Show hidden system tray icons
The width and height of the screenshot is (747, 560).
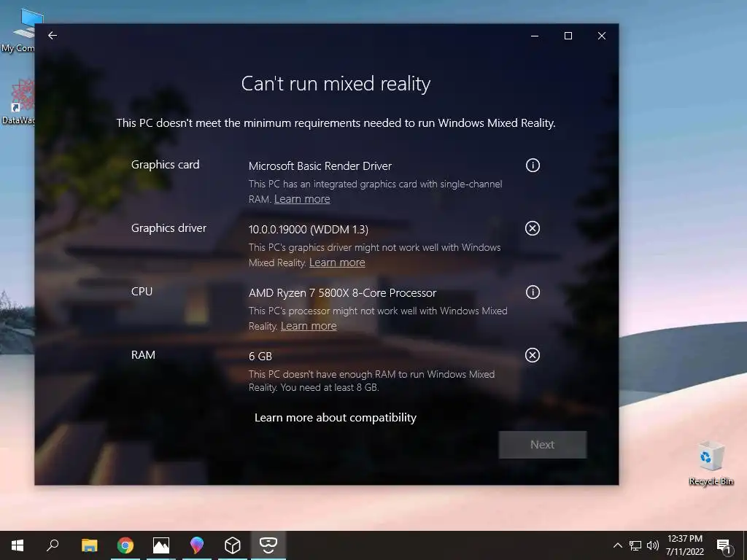617,545
